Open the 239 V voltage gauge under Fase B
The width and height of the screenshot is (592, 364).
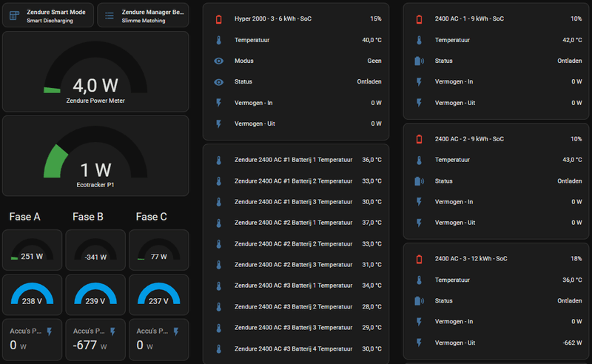95,294
